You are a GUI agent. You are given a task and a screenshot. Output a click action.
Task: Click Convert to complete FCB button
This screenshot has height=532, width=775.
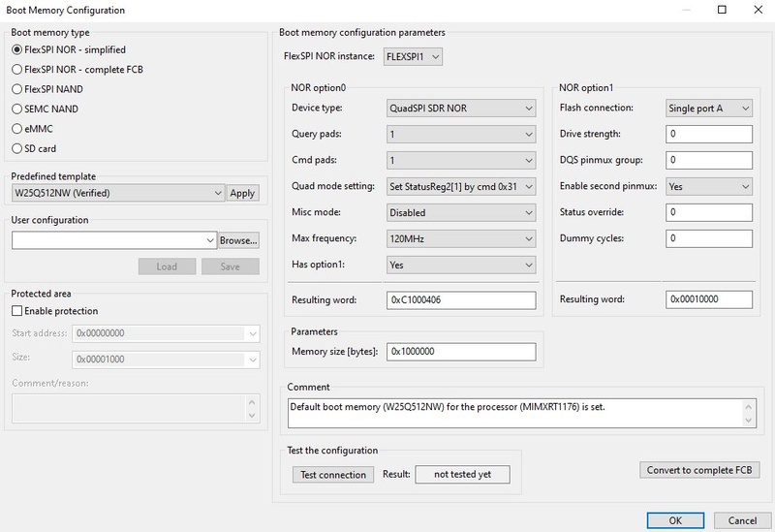(700, 470)
